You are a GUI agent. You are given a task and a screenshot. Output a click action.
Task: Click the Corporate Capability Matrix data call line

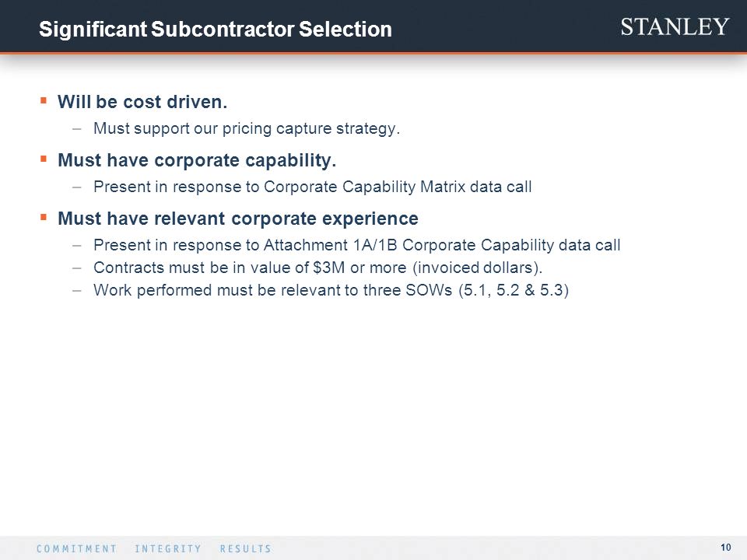(313, 187)
